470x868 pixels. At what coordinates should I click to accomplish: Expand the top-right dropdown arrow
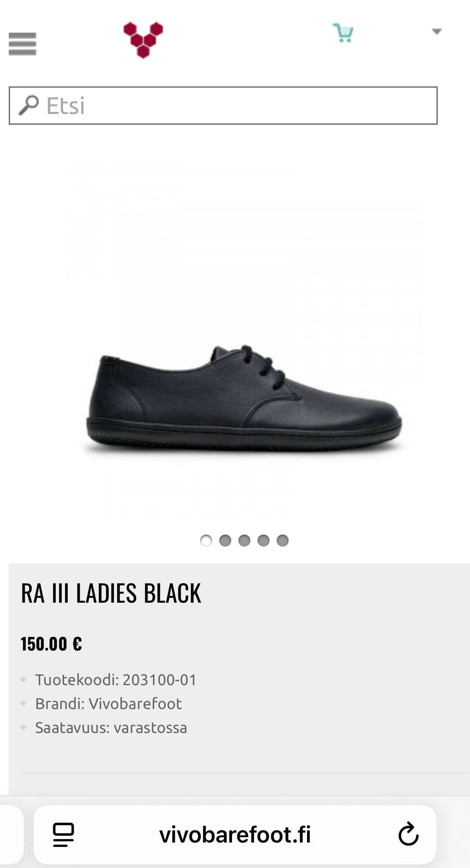pos(437,31)
